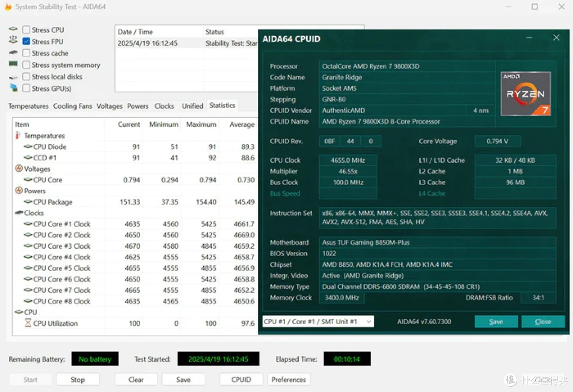
Task: Select the Statistics tab
Action: coord(222,105)
